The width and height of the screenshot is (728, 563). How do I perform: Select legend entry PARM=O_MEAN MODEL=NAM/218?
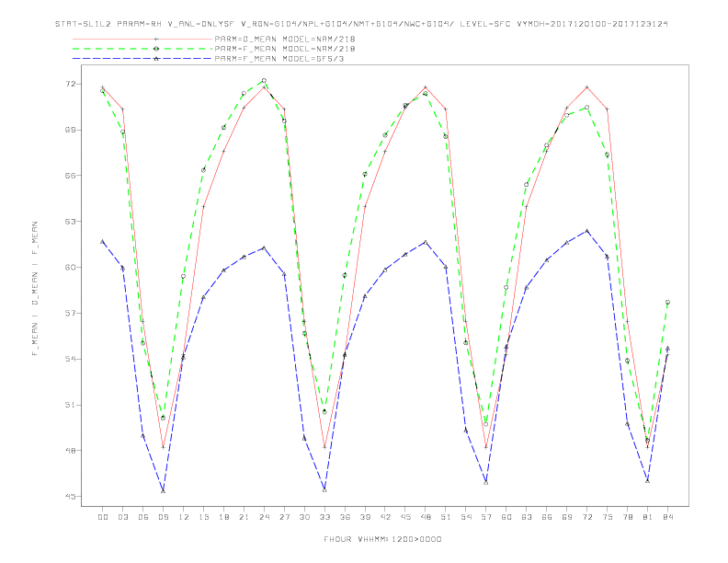285,39
